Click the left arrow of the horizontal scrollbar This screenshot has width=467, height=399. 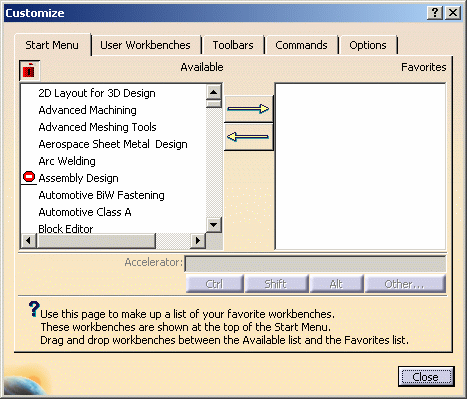pos(29,240)
